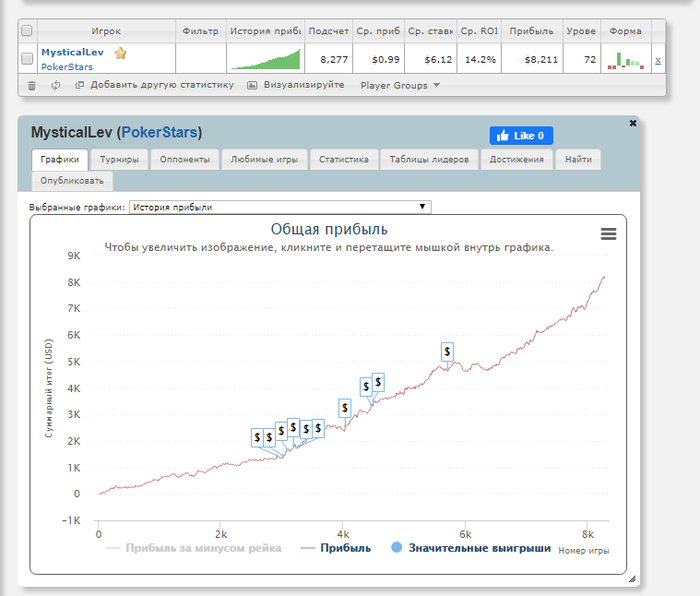Click the Facebook Like button
Image resolution: width=700 pixels, height=596 pixels.
point(521,136)
